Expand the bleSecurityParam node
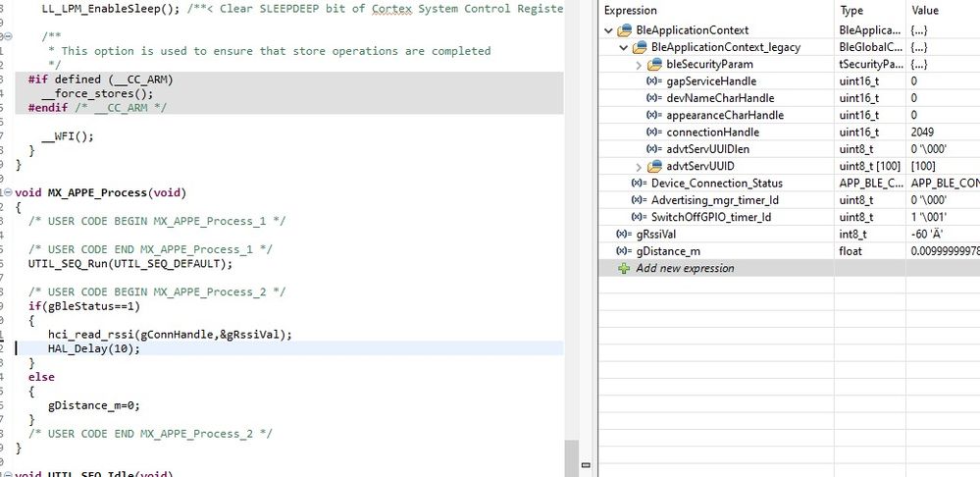The width and height of the screenshot is (980, 477). click(x=638, y=65)
